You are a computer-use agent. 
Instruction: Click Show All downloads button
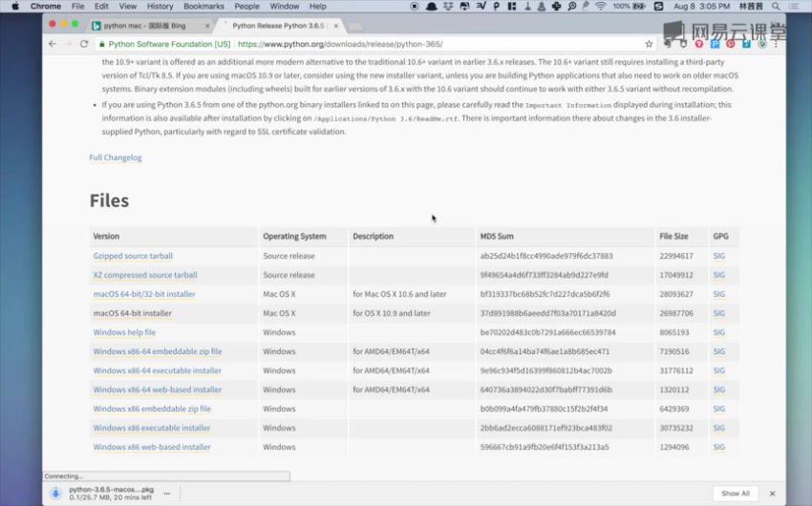pos(736,494)
